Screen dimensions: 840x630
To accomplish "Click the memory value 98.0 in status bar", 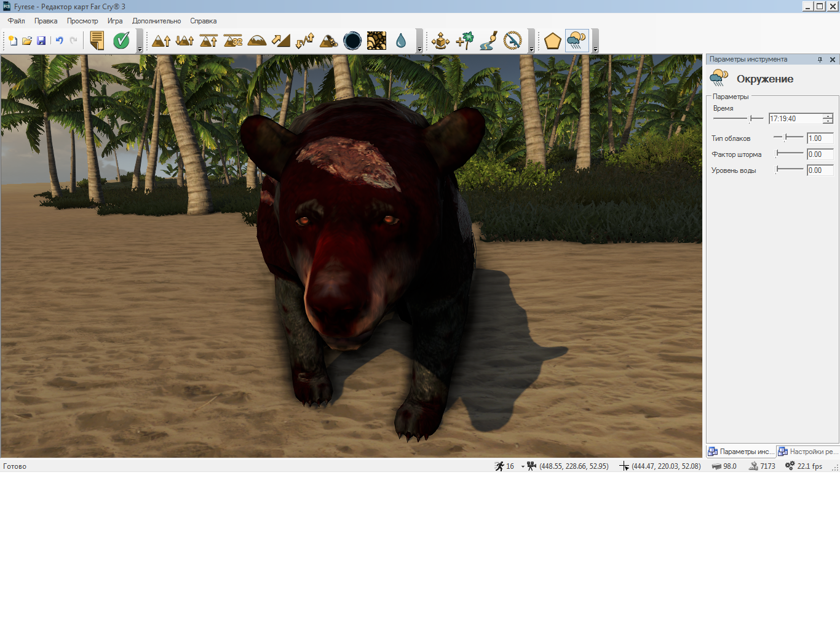I will click(730, 466).
